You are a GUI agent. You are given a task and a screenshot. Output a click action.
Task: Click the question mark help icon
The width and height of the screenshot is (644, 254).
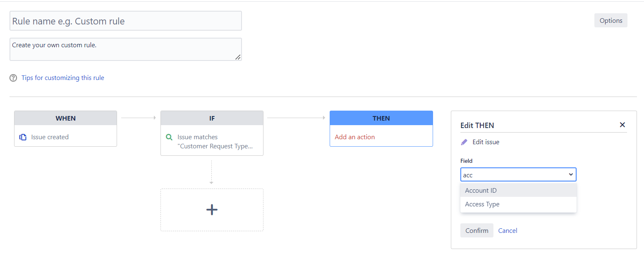click(13, 77)
